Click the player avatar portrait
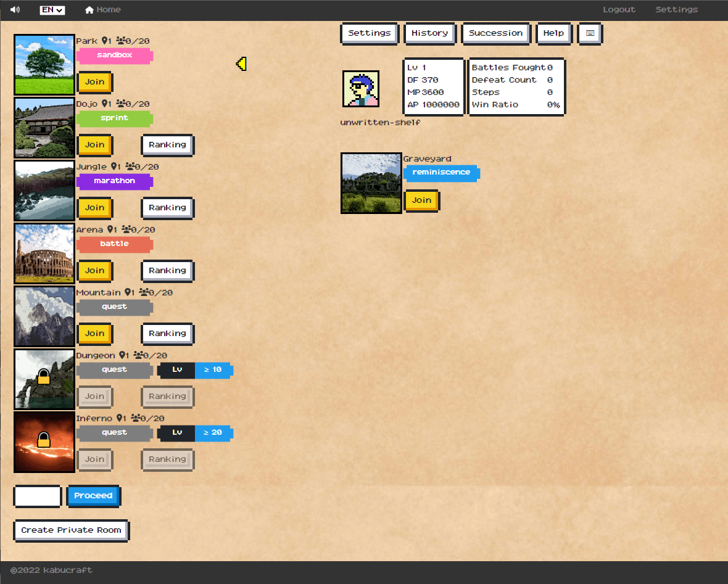 point(361,89)
